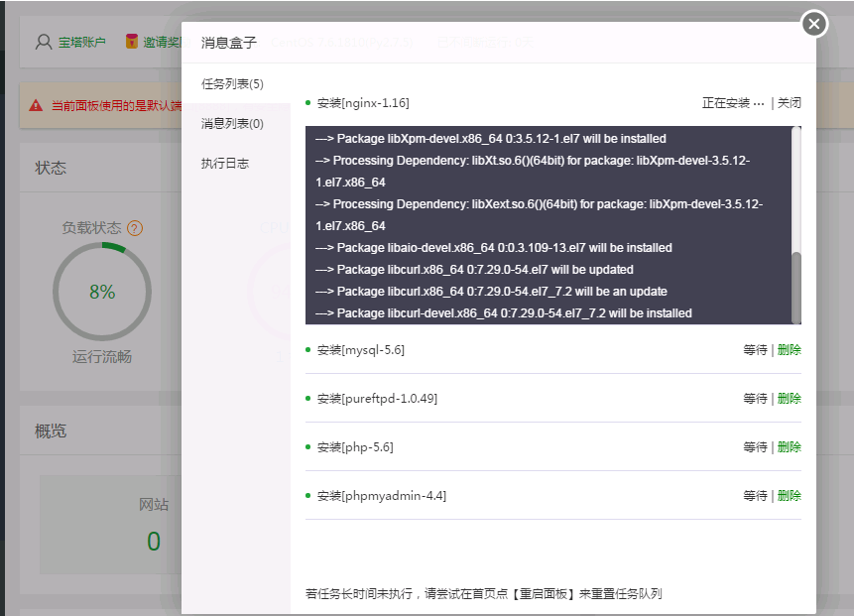Close the 消息盒子 dialog with the X icon

[x=814, y=24]
